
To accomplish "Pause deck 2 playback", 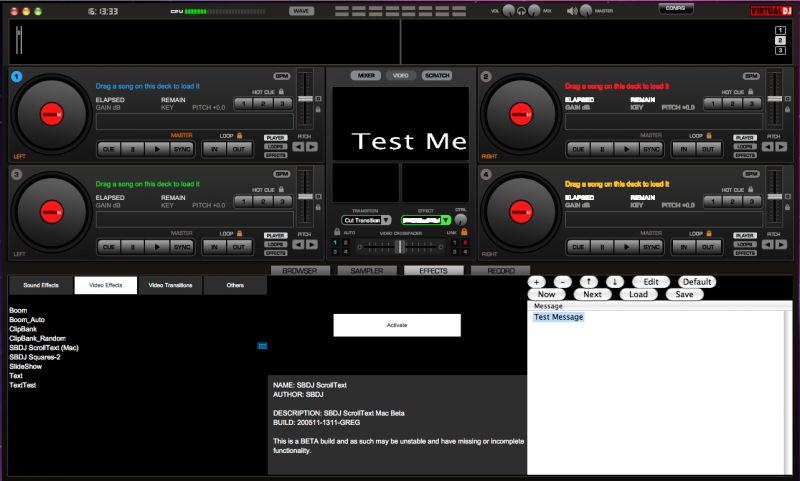I will click(x=602, y=148).
